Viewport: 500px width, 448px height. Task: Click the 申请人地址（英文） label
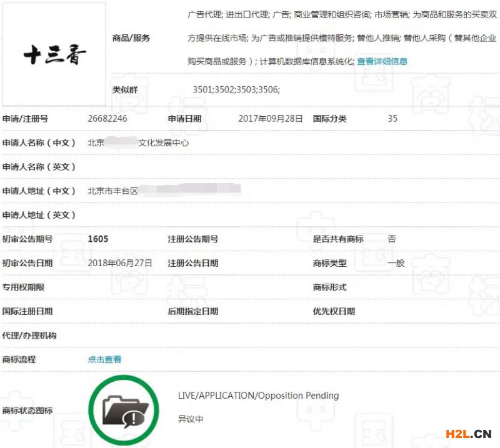tap(39, 215)
